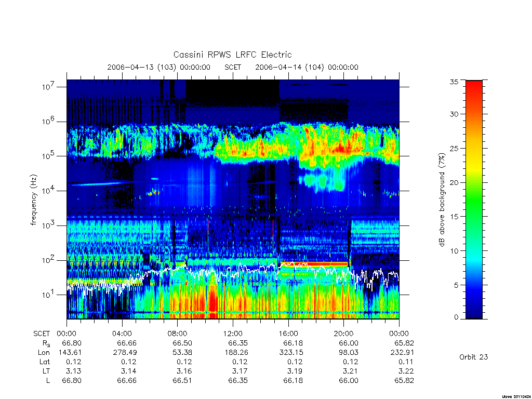The width and height of the screenshot is (532, 399).
Task: Click the 10^7 frequency tick label
Action: (48, 86)
